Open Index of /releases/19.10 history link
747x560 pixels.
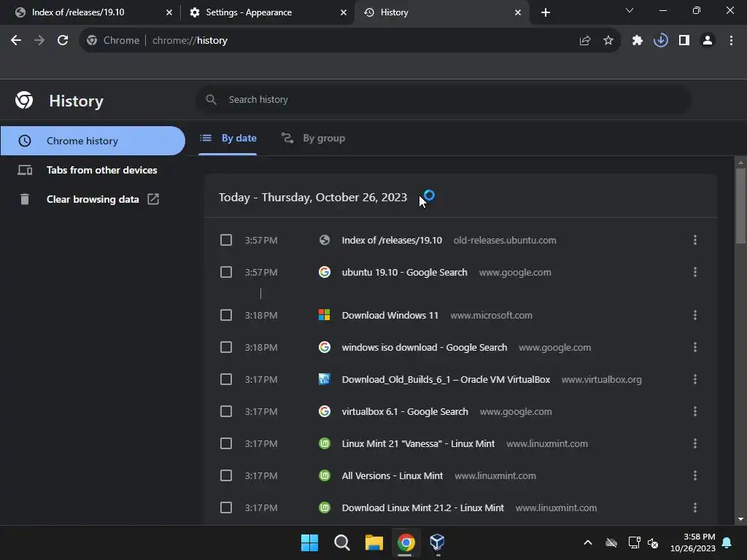392,240
